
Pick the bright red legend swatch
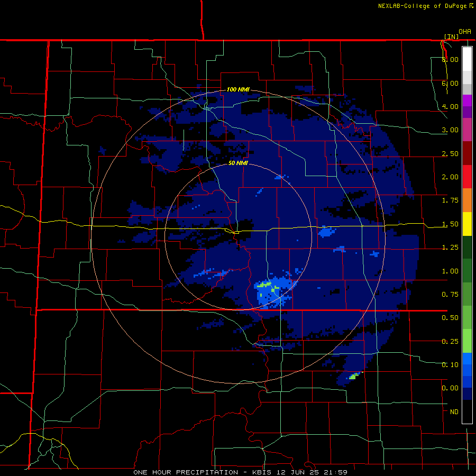click(467, 177)
